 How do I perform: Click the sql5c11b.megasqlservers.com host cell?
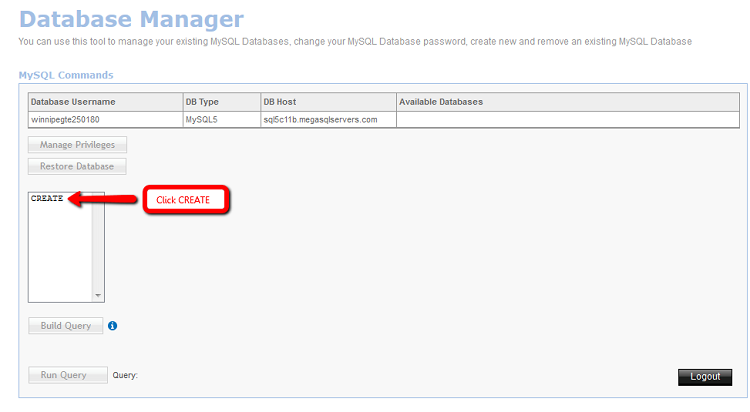[x=329, y=120]
